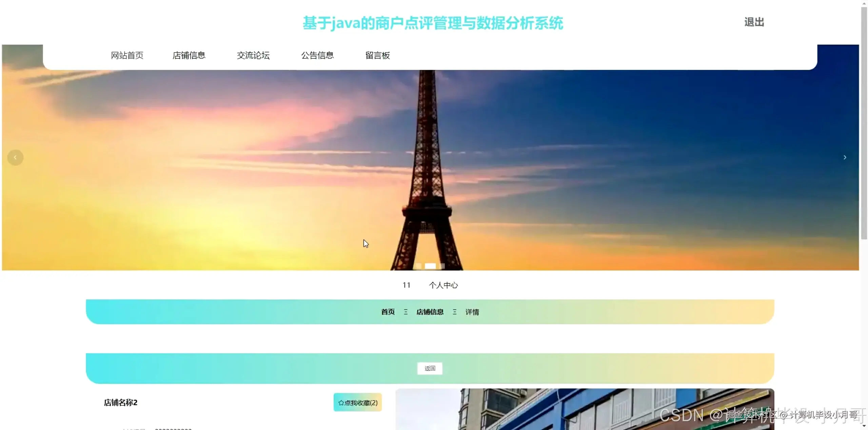The height and width of the screenshot is (430, 868).
Task: Click the previous slide arrow on the banner
Action: click(15, 158)
